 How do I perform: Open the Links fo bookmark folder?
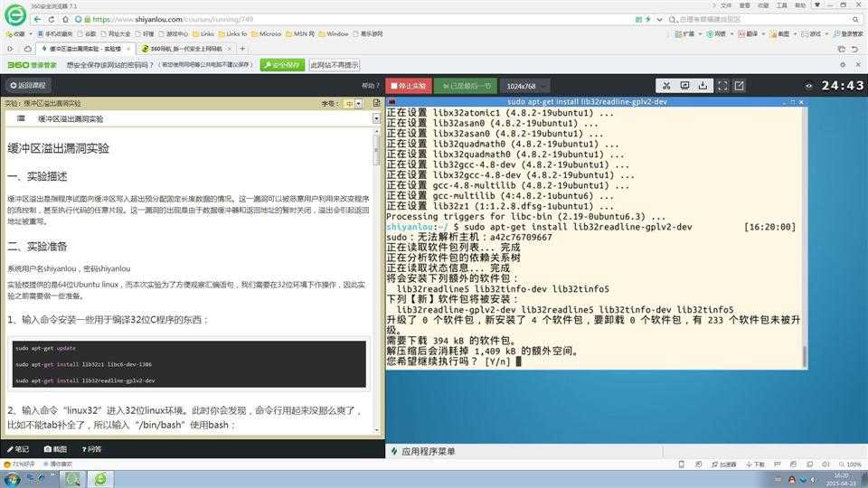point(232,33)
